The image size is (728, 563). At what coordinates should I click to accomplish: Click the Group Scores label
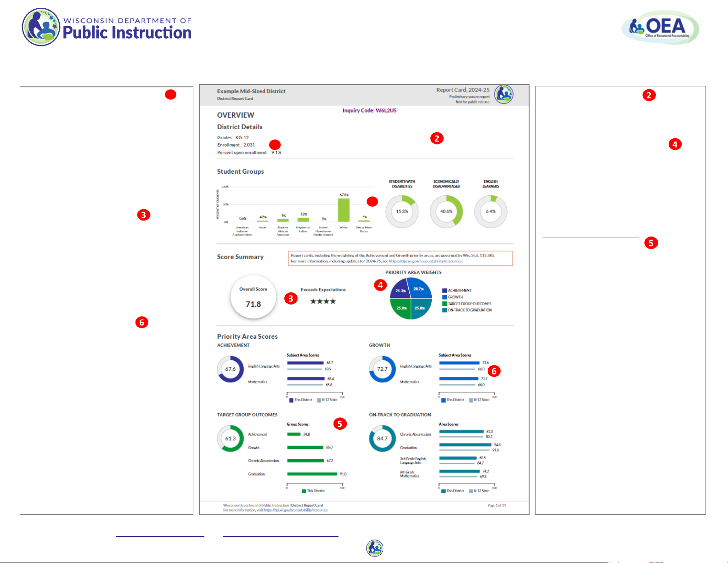298,424
